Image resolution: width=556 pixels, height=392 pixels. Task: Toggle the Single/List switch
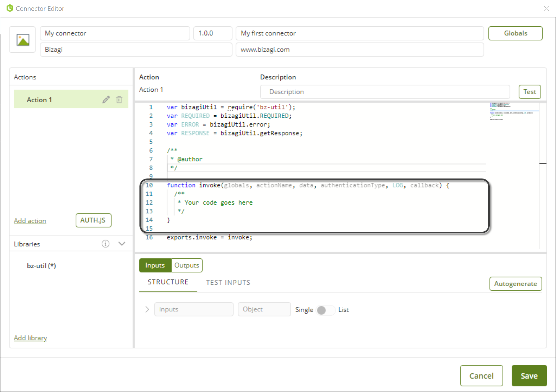[x=325, y=310]
